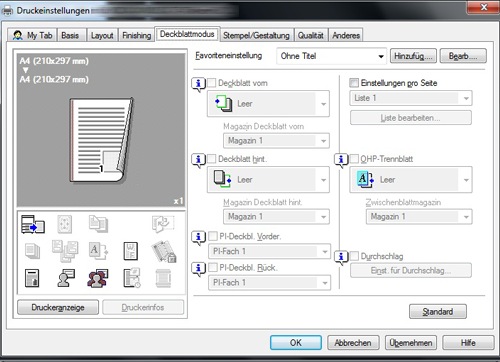Close the Druckeinstellungen dialog
Screen dimensions: 500x362
pyautogui.click(x=484, y=7)
